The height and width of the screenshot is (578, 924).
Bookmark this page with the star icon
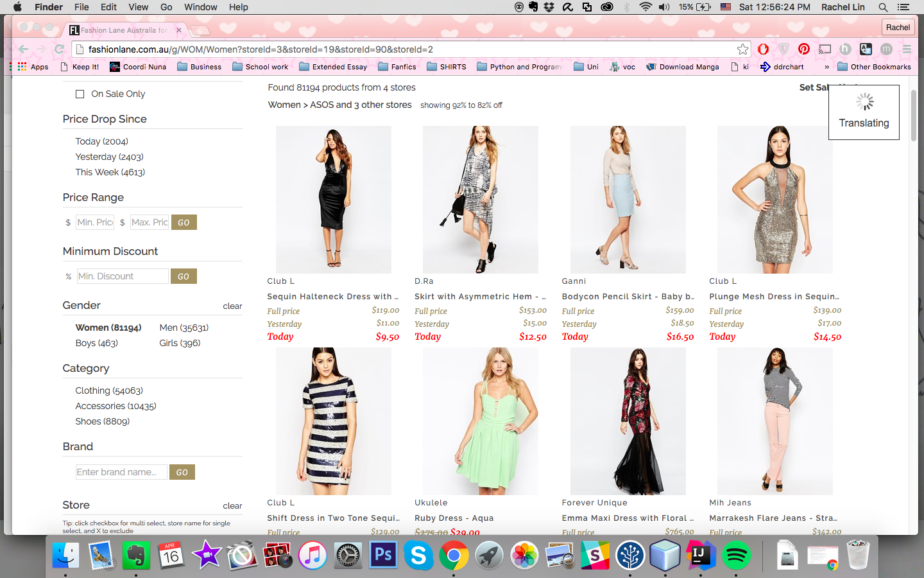point(742,49)
